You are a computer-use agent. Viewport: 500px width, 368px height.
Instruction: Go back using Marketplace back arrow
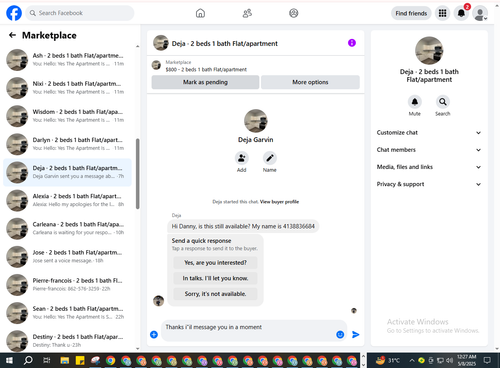(x=12, y=35)
